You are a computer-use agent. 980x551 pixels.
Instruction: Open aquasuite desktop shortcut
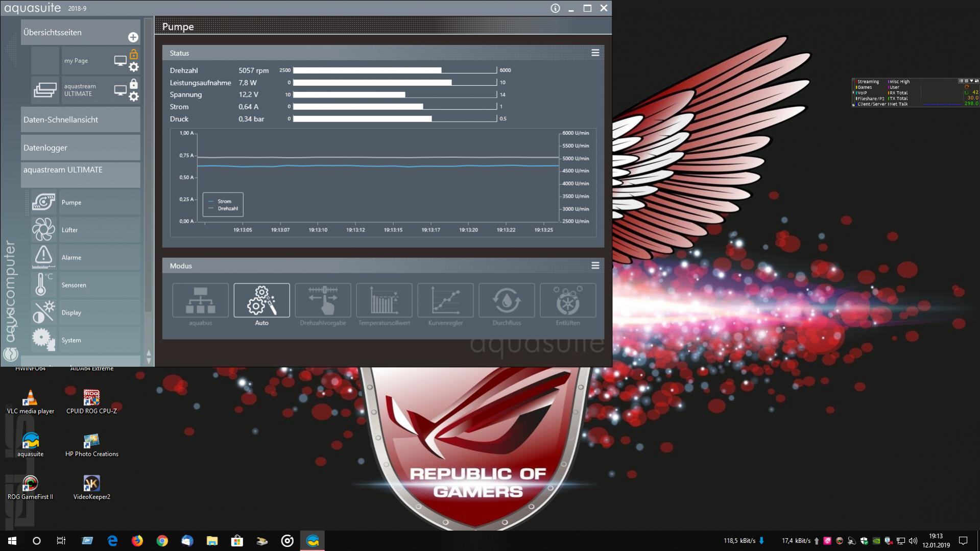(31, 445)
